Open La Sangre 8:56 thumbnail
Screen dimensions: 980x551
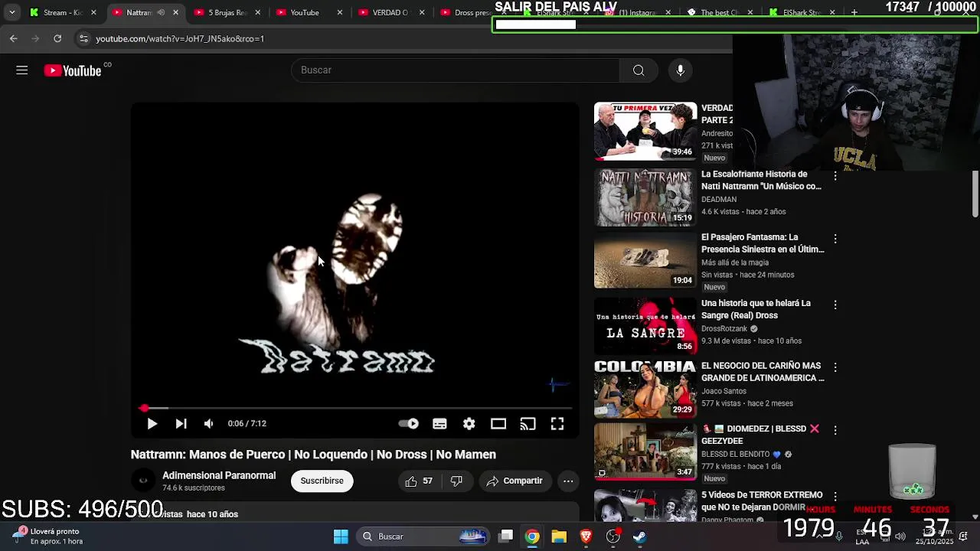(x=645, y=326)
